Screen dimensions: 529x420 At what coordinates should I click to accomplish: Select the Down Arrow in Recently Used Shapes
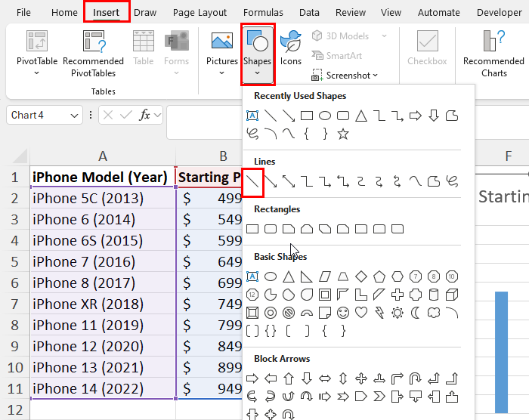434,116
